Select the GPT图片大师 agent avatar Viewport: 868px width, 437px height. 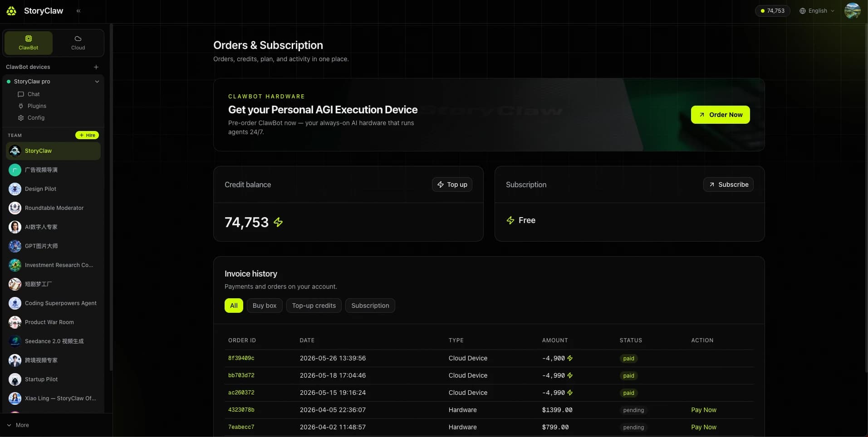coord(15,246)
